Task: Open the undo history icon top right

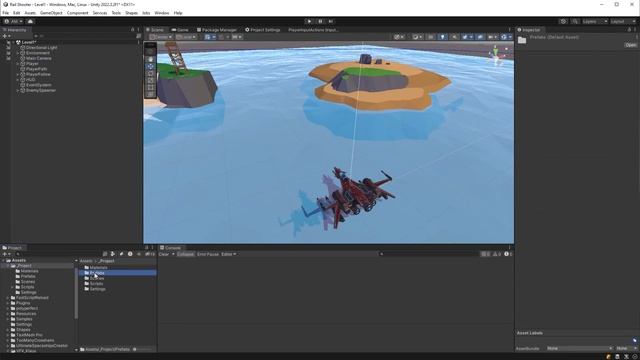Action: 563,21
